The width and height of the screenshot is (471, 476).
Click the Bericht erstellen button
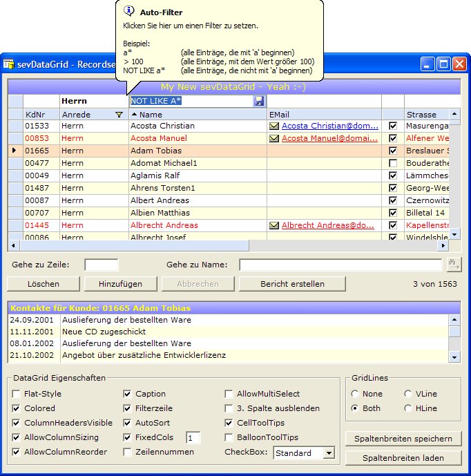click(292, 284)
